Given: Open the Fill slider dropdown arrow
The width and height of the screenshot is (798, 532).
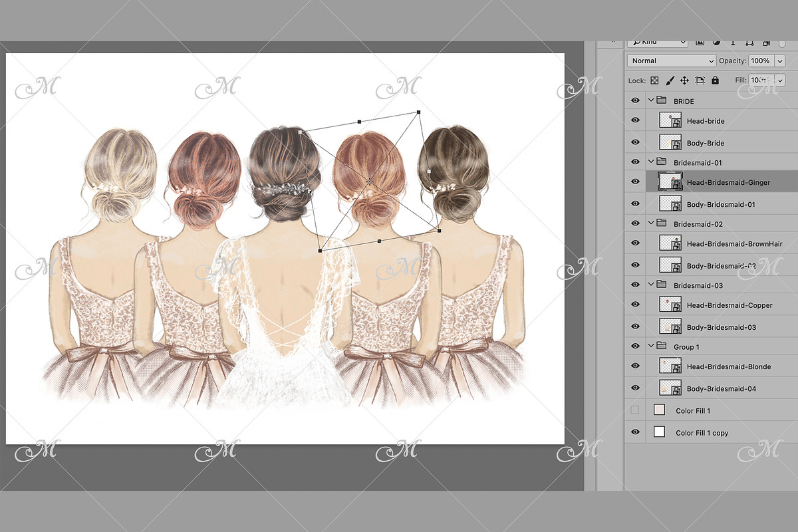Looking at the screenshot, I should [779, 80].
